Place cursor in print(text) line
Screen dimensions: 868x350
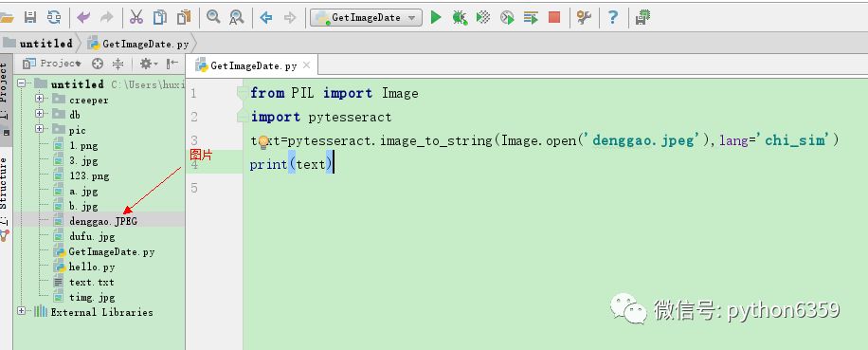point(292,164)
